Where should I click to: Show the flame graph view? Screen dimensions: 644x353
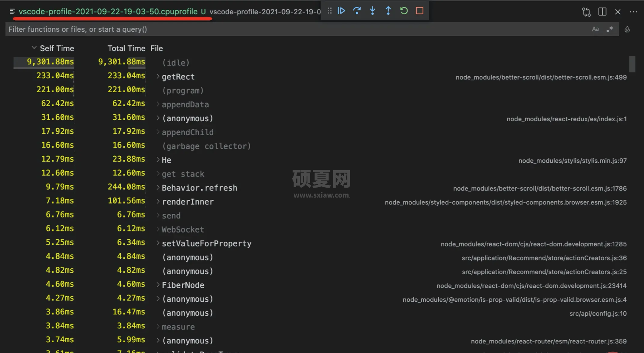(627, 29)
